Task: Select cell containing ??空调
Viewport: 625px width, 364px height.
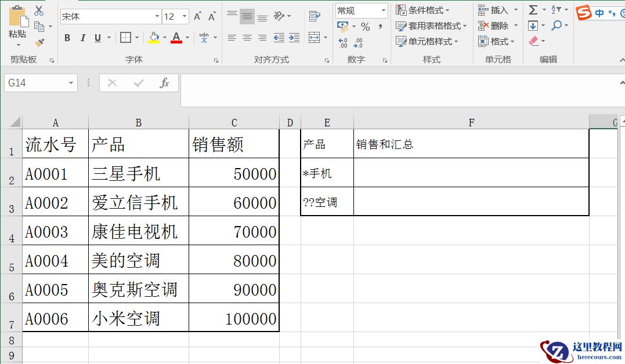Action: pyautogui.click(x=327, y=202)
